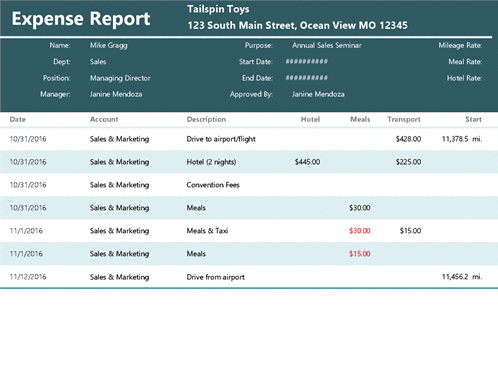498x382 pixels.
Task: Select the $445.00 hotel amount
Action: point(307,162)
